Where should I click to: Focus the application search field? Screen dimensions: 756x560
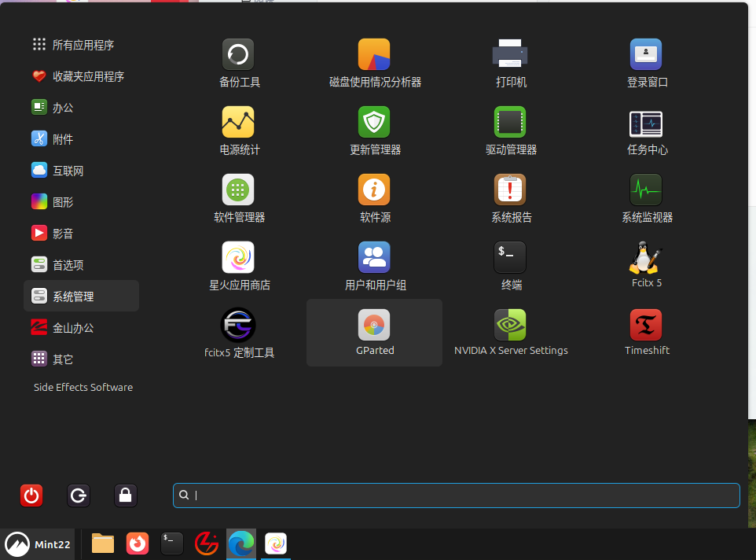(x=456, y=496)
